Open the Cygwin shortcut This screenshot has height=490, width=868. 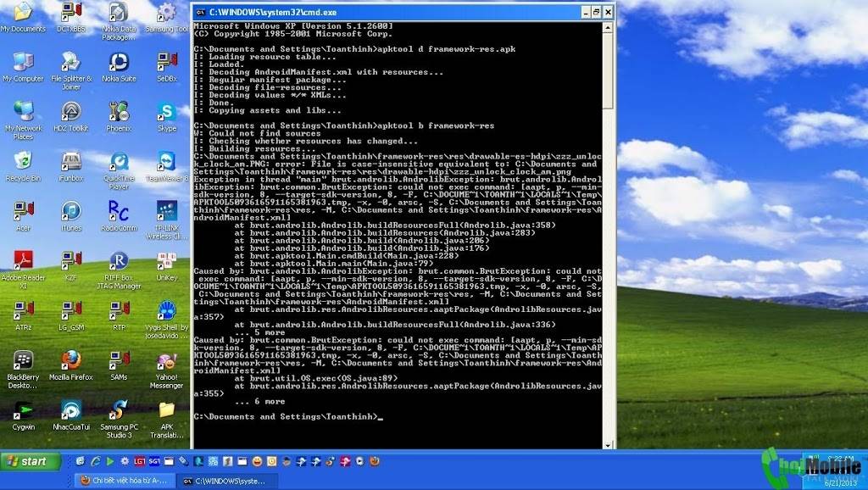pyautogui.click(x=23, y=415)
